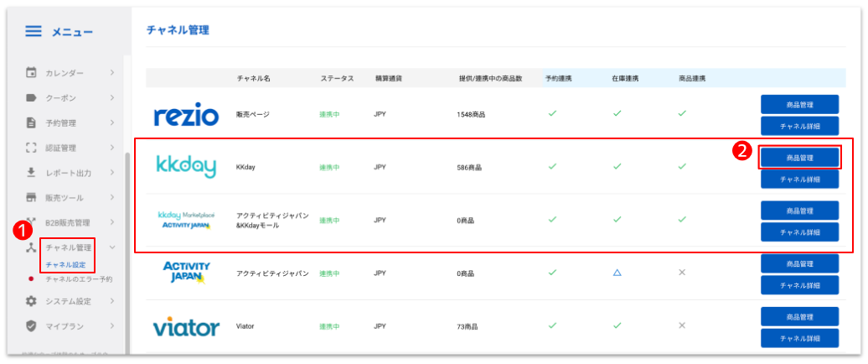Screen dimensions: 868x364
Task: Click チャネル詳細 button in rezio row
Action: point(799,126)
